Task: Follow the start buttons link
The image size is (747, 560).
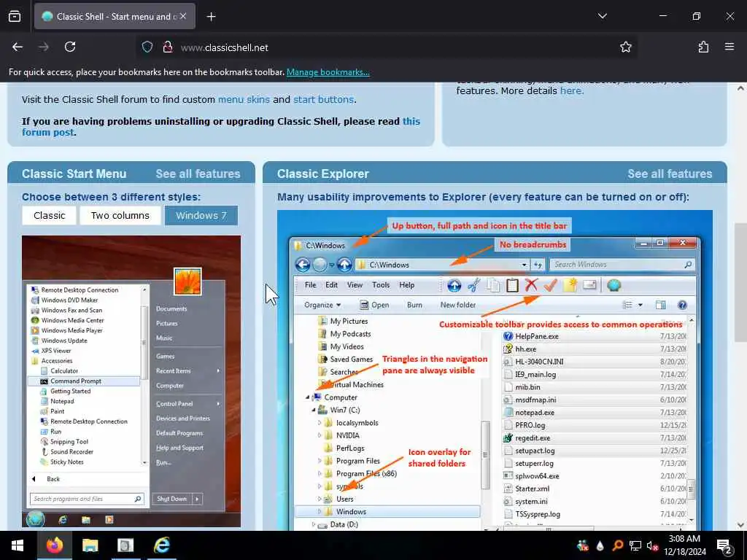Action: (323, 99)
